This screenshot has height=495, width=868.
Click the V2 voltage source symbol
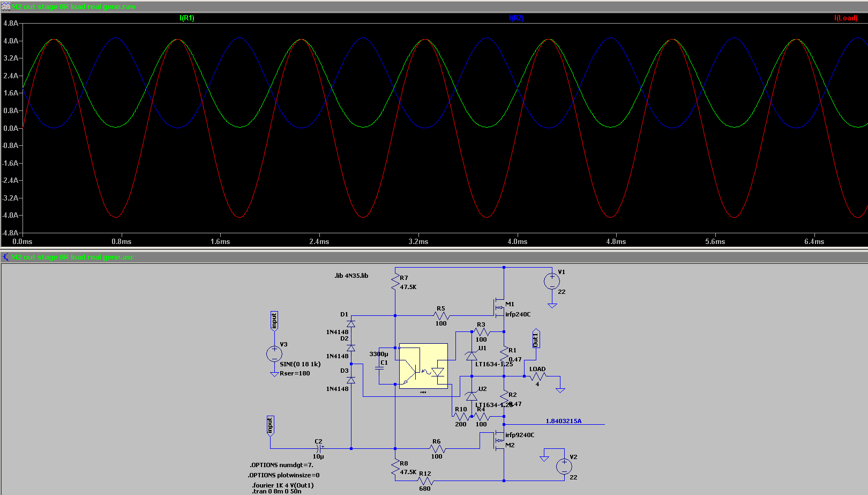click(564, 467)
